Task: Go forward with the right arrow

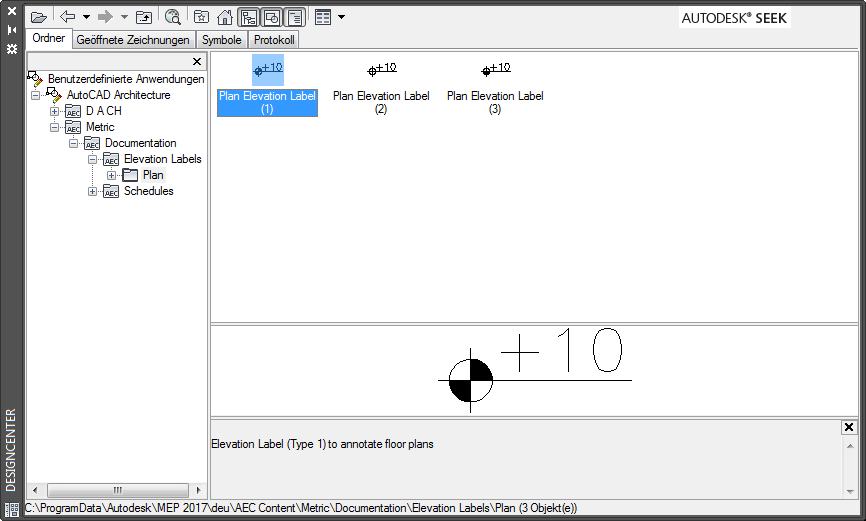Action: 105,17
